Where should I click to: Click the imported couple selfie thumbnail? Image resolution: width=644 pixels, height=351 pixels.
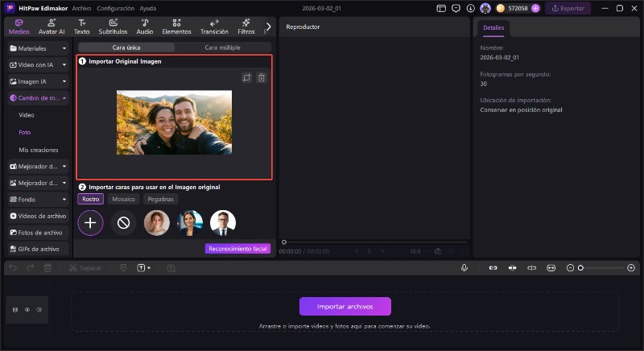point(174,122)
